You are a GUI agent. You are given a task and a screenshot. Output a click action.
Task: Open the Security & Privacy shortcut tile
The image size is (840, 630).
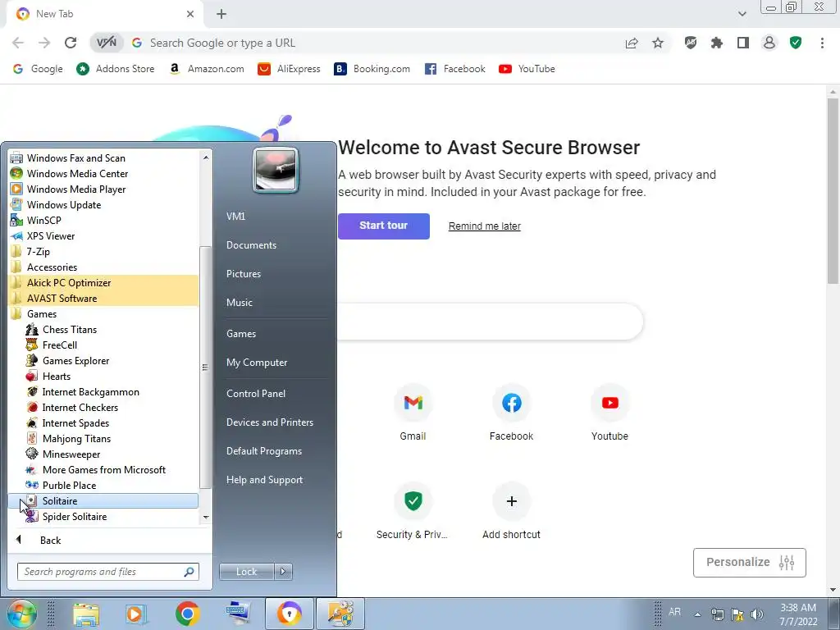tap(413, 511)
